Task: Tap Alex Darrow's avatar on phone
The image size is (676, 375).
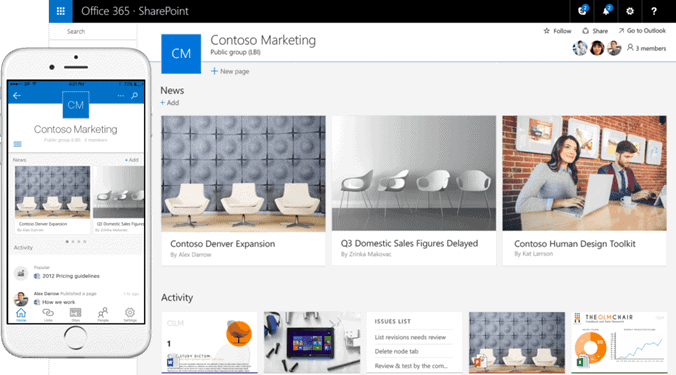Action: click(21, 299)
